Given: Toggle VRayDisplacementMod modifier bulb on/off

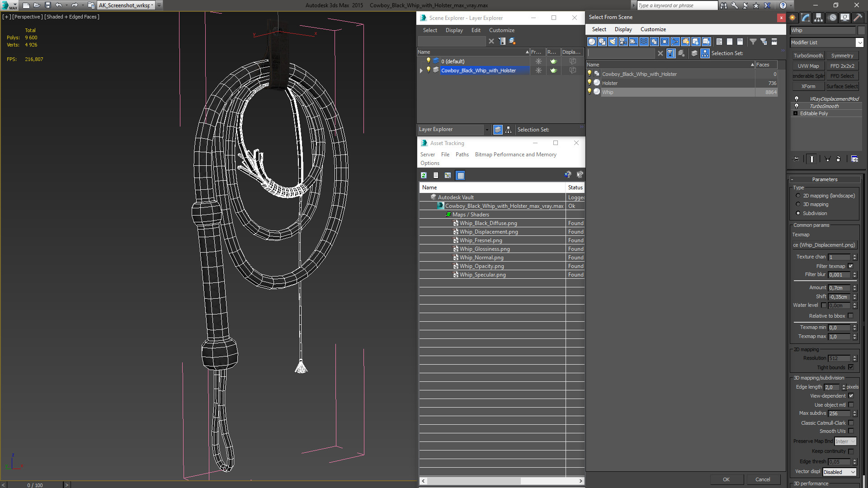Looking at the screenshot, I should point(797,99).
